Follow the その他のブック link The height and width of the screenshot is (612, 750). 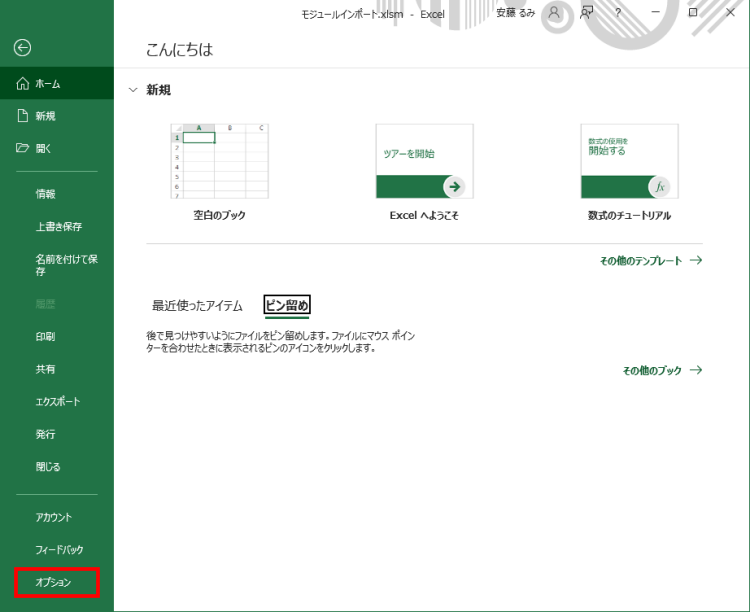point(662,370)
